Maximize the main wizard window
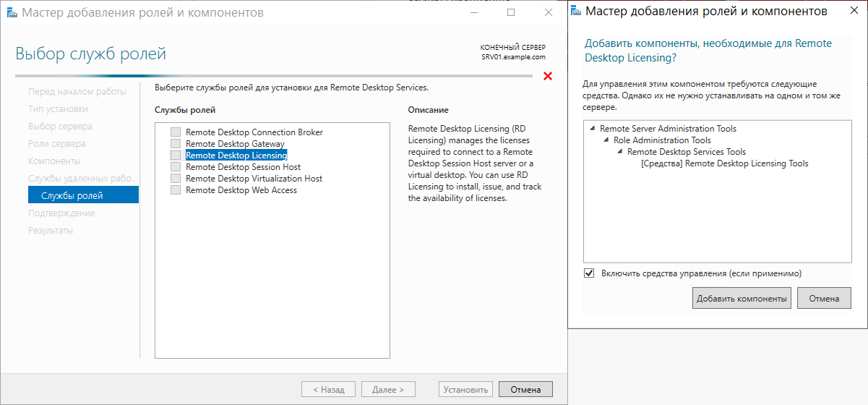This screenshot has width=868, height=405. click(511, 12)
